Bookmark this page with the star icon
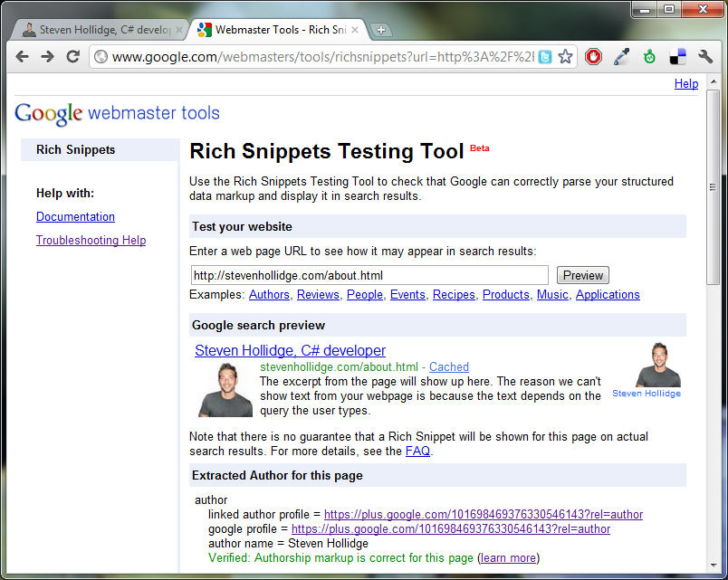 565,57
